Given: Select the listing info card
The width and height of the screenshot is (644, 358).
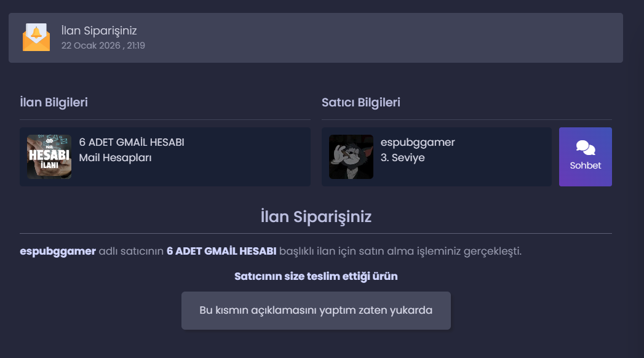Looking at the screenshot, I should (165, 157).
